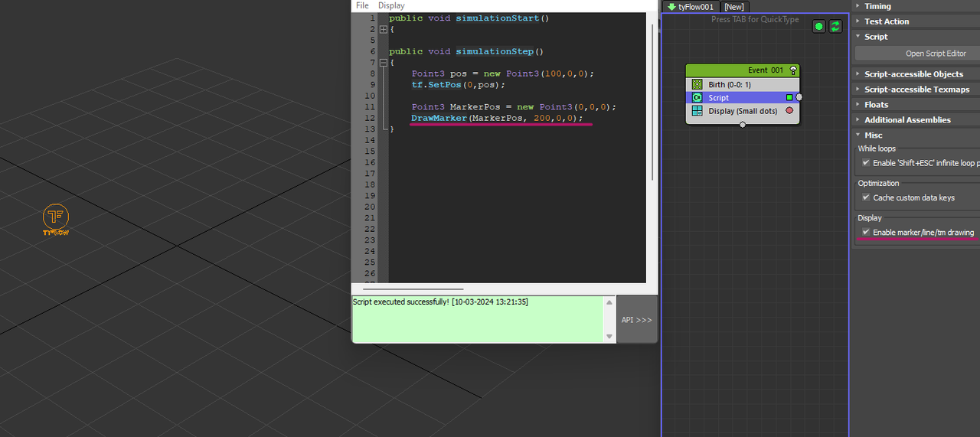Click the Birth operator icon
This screenshot has width=980, height=437.
coord(697,84)
